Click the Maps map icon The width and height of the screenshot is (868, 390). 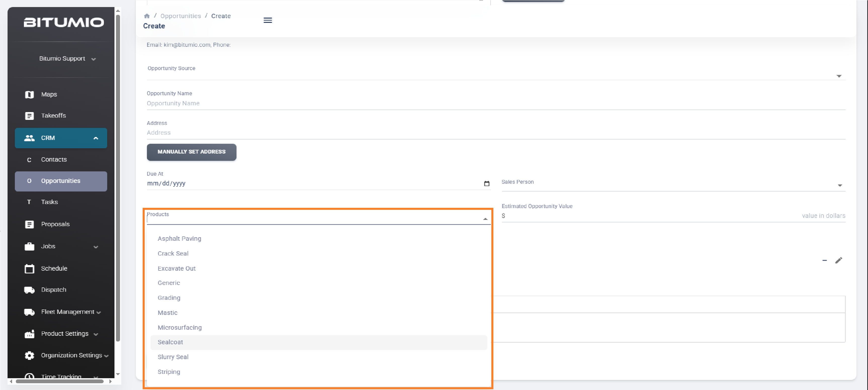[29, 94]
